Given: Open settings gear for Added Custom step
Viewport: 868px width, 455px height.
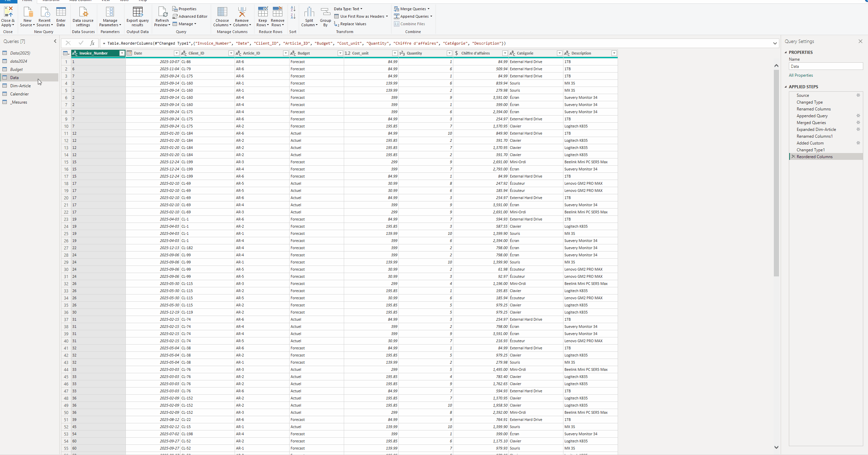Looking at the screenshot, I should pyautogui.click(x=858, y=143).
